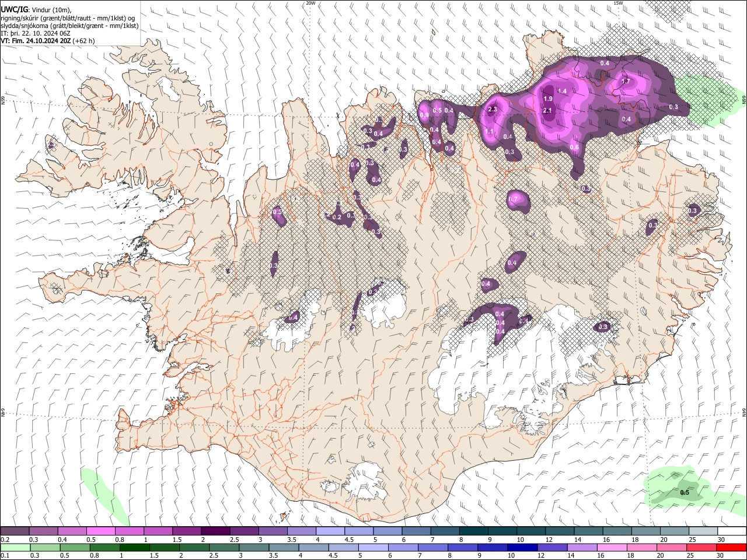Pick the rain scale swatch between 5 and 6
The height and width of the screenshot is (560, 747).
[x=372, y=547]
